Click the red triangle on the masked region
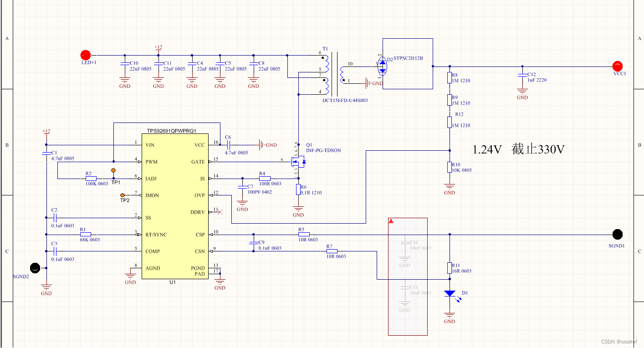Screen dimensions: 644x348 pyautogui.click(x=391, y=221)
